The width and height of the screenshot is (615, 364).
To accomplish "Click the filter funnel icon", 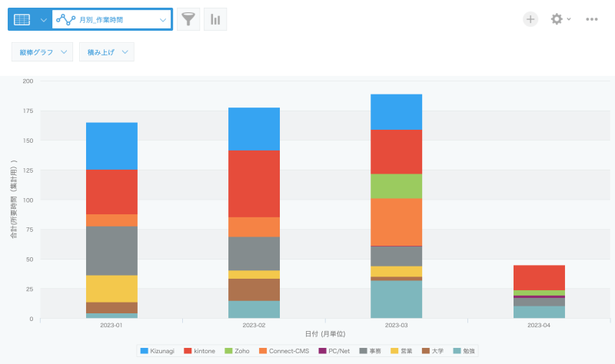I will [188, 19].
